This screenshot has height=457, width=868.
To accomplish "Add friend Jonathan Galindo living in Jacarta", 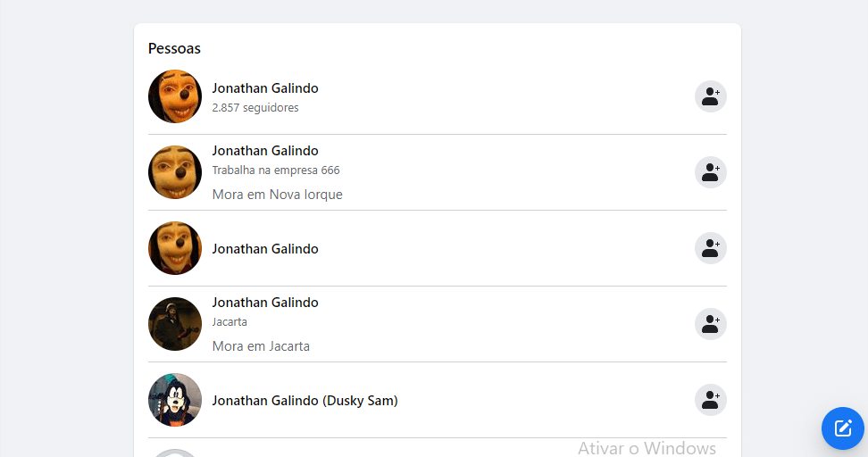I will [x=710, y=324].
